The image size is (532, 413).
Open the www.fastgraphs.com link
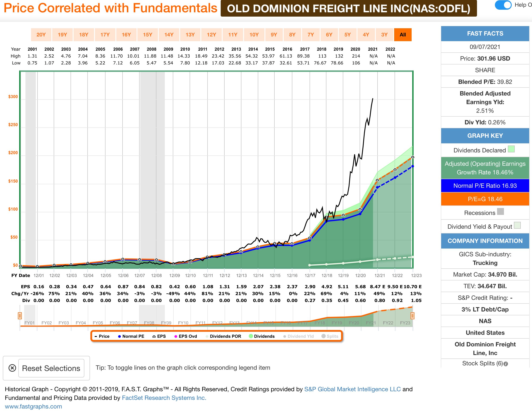click(x=33, y=407)
